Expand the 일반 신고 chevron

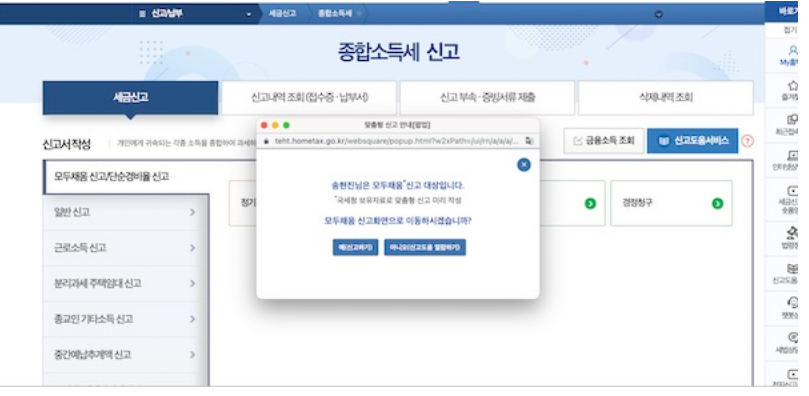(192, 212)
